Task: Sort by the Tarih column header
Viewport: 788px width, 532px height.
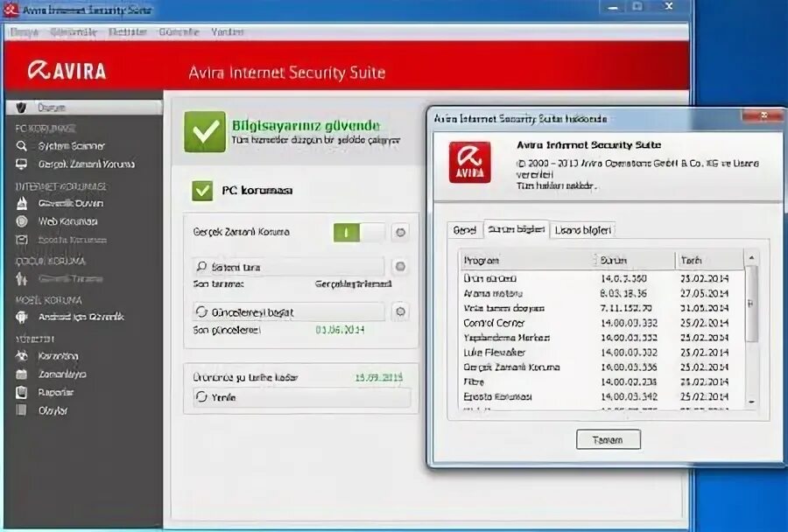Action: [709, 260]
